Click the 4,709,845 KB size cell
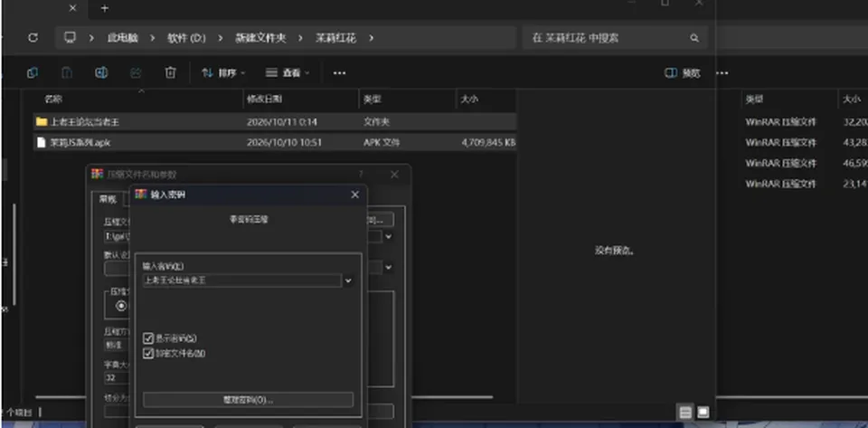This screenshot has width=868, height=428. coord(488,142)
